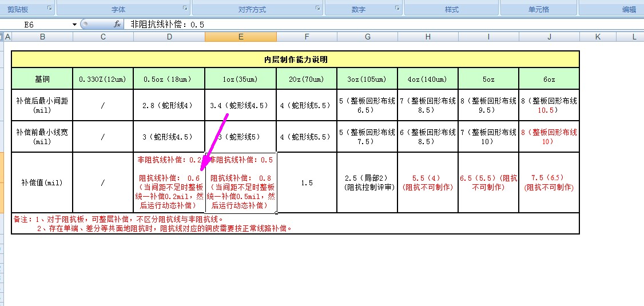Select column G header
The width and height of the screenshot is (644, 306).
[x=367, y=37]
